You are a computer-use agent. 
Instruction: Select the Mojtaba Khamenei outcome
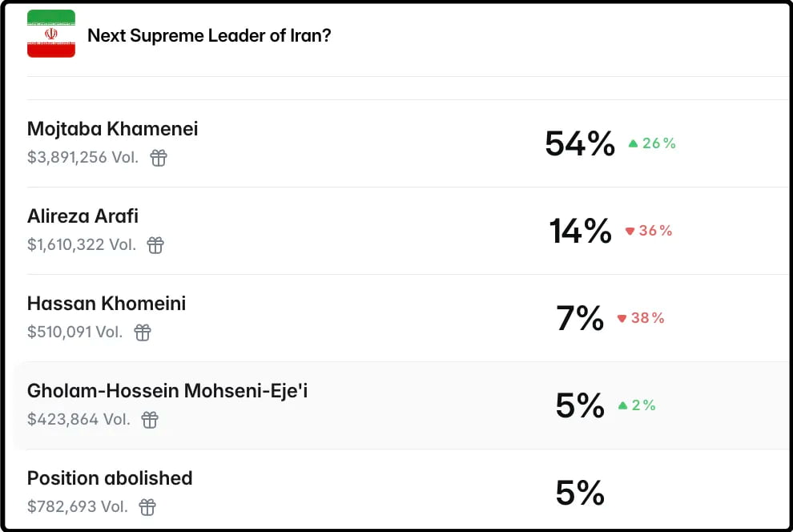coord(112,129)
